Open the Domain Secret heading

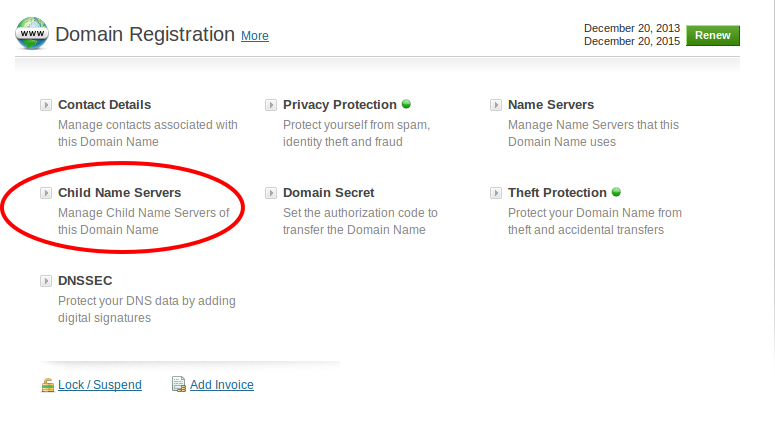click(x=328, y=193)
